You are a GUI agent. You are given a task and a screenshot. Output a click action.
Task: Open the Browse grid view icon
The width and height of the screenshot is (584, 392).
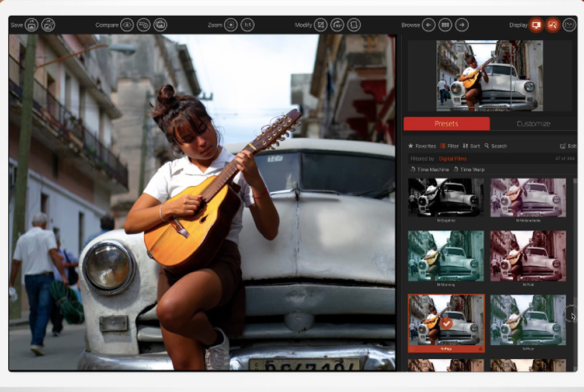pyautogui.click(x=445, y=25)
